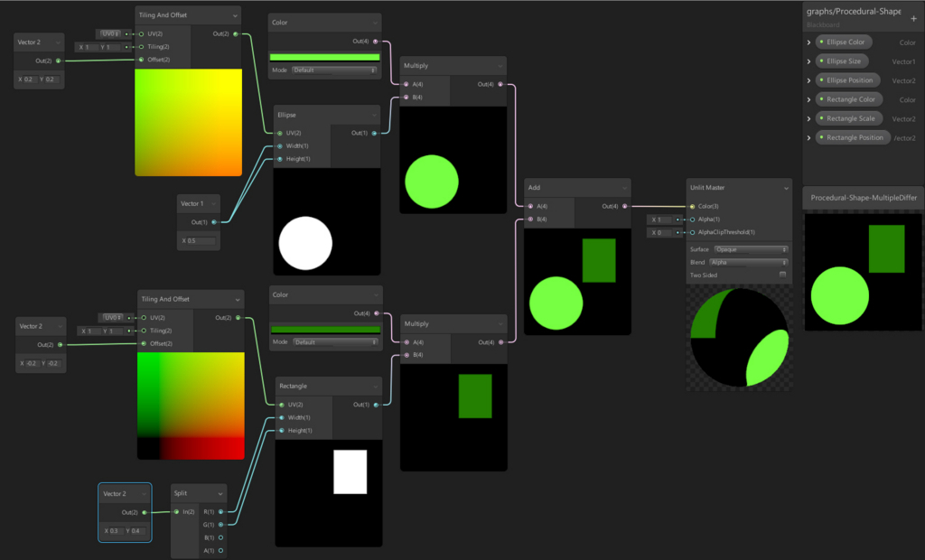Select the Ellipse Size property pill
925x560 pixels.
(843, 61)
